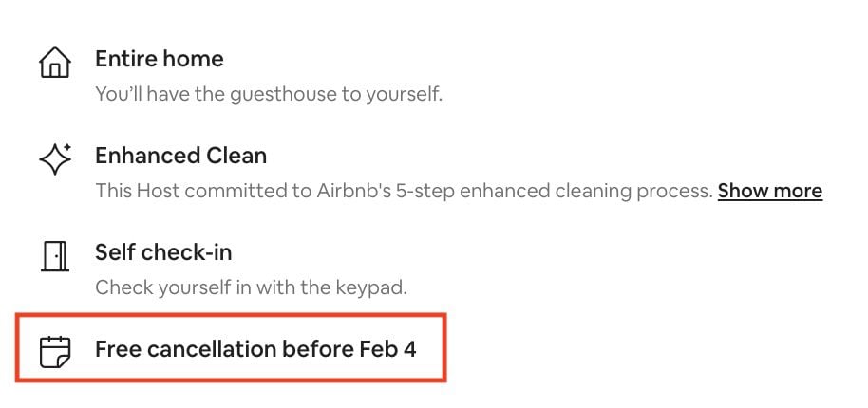Select the Self check-in heading
This screenshot has width=868, height=408.
click(x=163, y=252)
